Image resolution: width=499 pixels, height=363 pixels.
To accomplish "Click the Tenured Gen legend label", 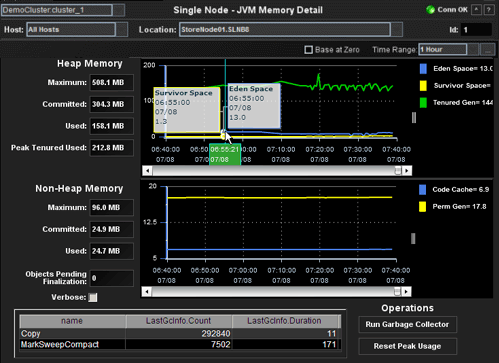I will point(463,103).
